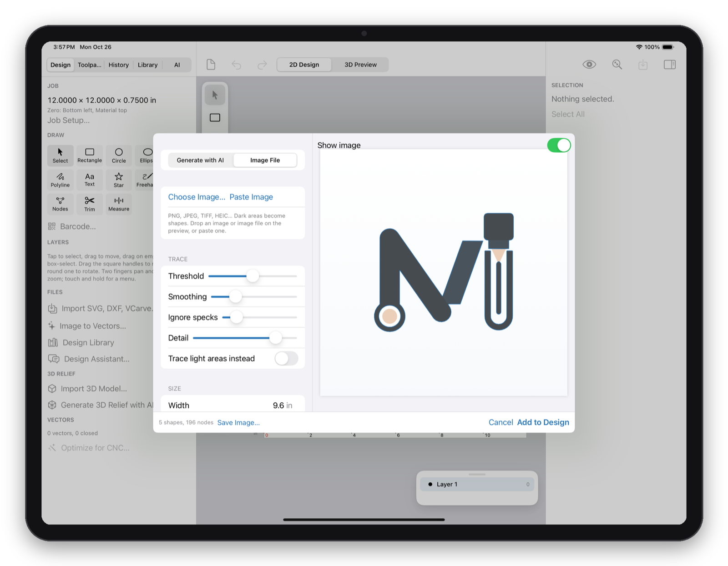Turn off the Show image switch
This screenshot has width=728, height=566.
[x=559, y=145]
